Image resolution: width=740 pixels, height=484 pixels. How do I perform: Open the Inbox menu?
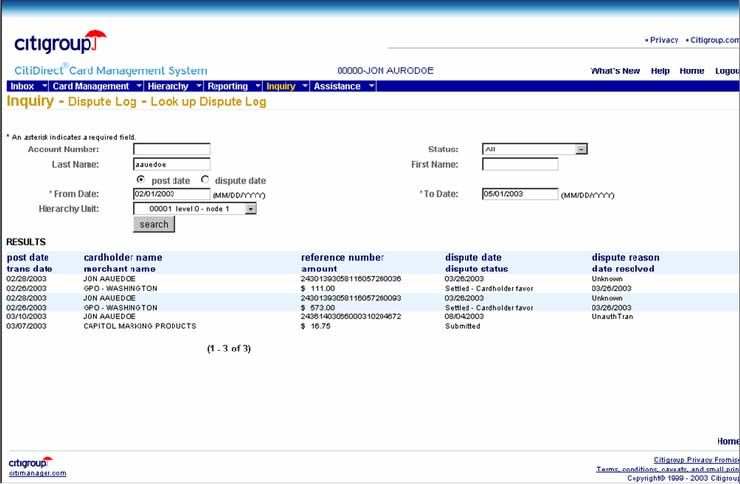22,86
